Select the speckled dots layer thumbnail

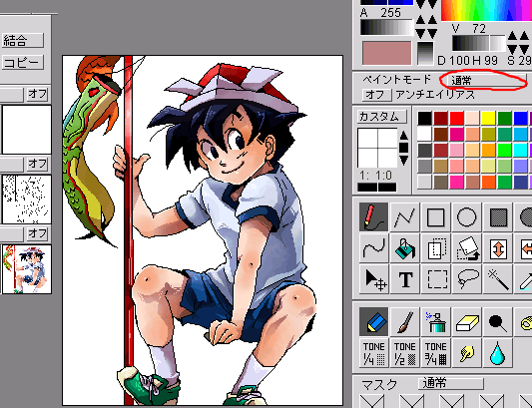click(27, 200)
